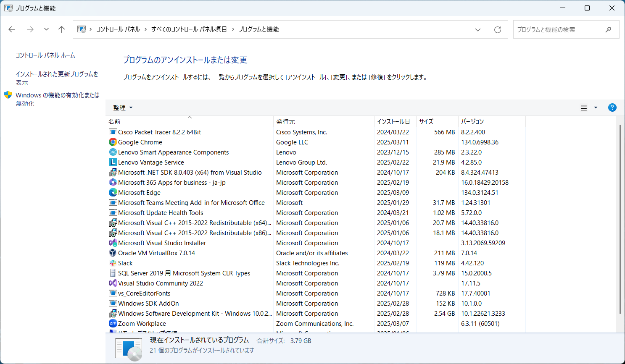Select Microsoft Update Health Tools name
The width and height of the screenshot is (625, 364).
coord(161,213)
